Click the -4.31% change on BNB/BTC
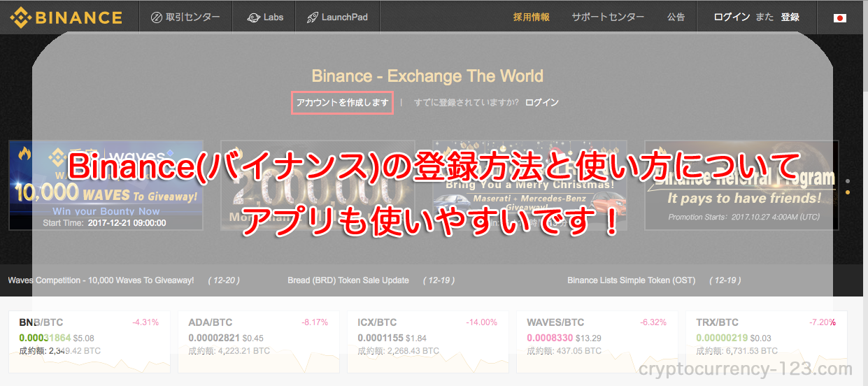 point(145,322)
